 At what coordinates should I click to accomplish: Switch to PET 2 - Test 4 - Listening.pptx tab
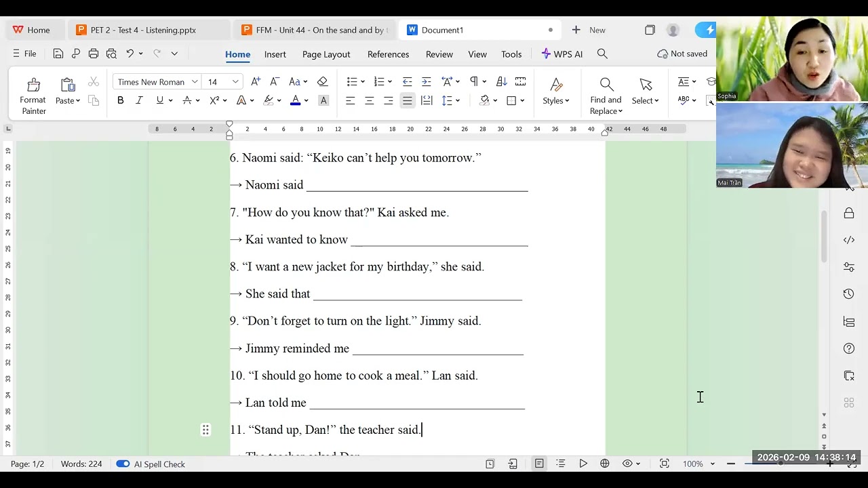tap(149, 30)
